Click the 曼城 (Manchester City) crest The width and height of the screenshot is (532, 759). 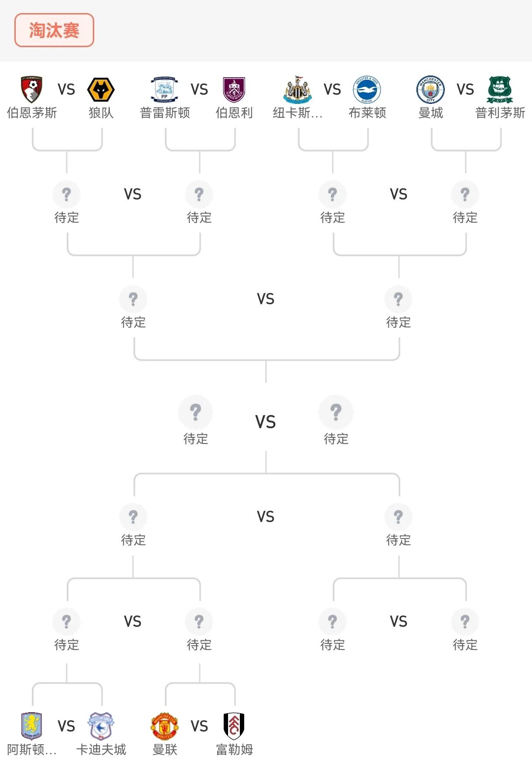point(430,89)
